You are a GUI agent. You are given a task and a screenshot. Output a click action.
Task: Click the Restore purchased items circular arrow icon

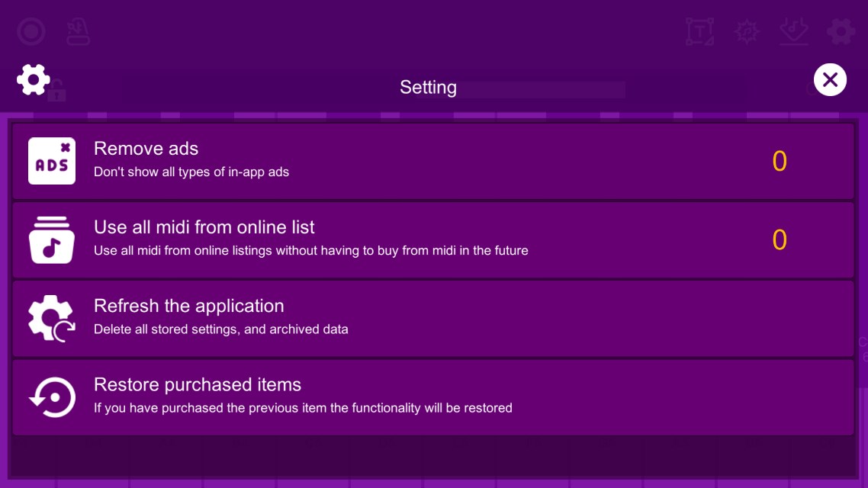tap(52, 396)
